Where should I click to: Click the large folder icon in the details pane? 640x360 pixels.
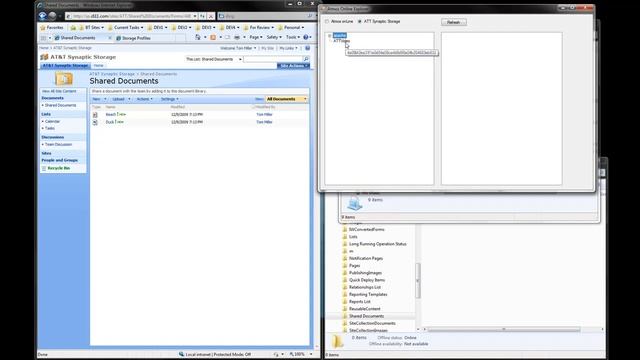[x=337, y=341]
